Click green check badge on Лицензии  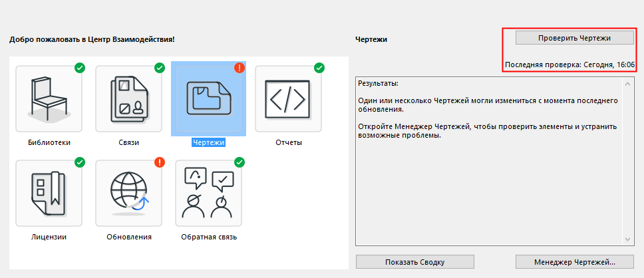pyautogui.click(x=80, y=163)
